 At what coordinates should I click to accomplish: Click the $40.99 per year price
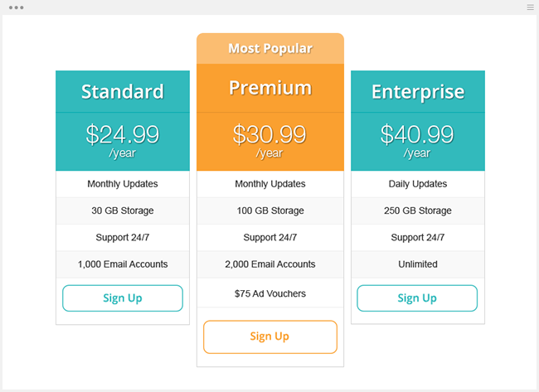pyautogui.click(x=418, y=140)
